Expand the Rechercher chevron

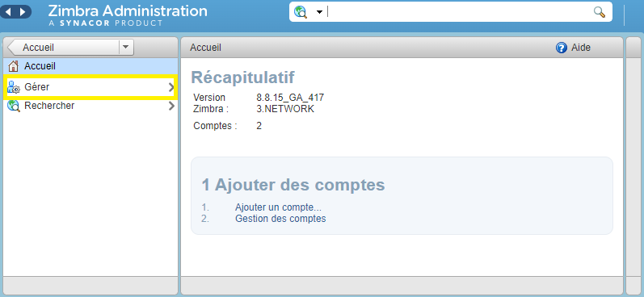pyautogui.click(x=171, y=106)
